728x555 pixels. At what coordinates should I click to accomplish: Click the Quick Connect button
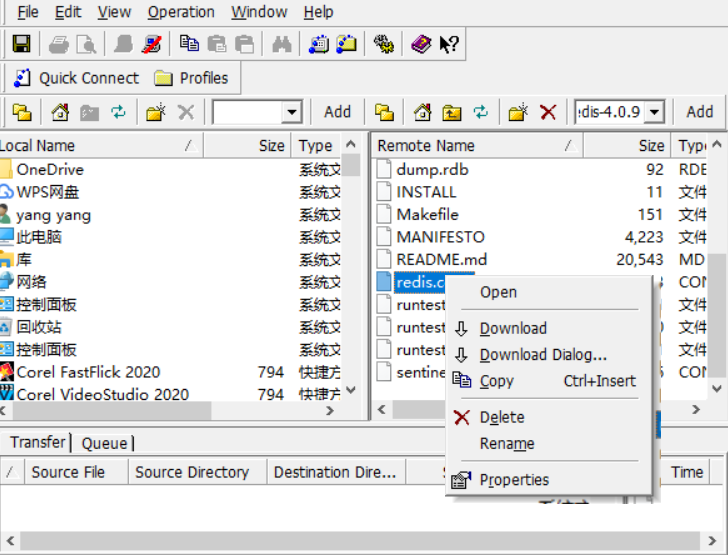pos(77,78)
